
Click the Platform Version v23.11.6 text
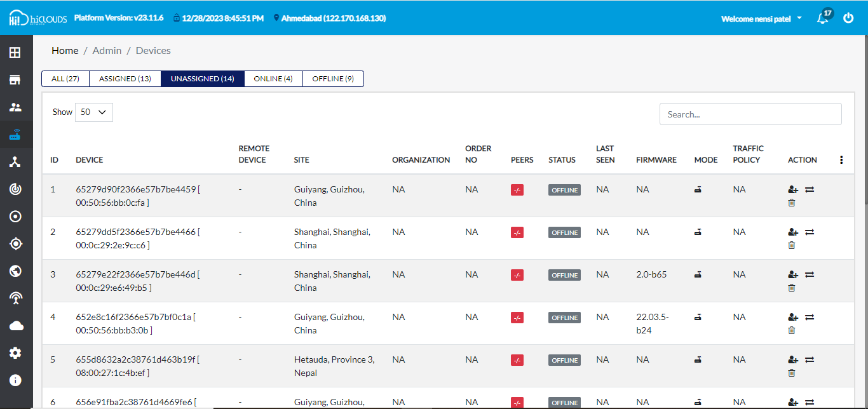pyautogui.click(x=118, y=18)
